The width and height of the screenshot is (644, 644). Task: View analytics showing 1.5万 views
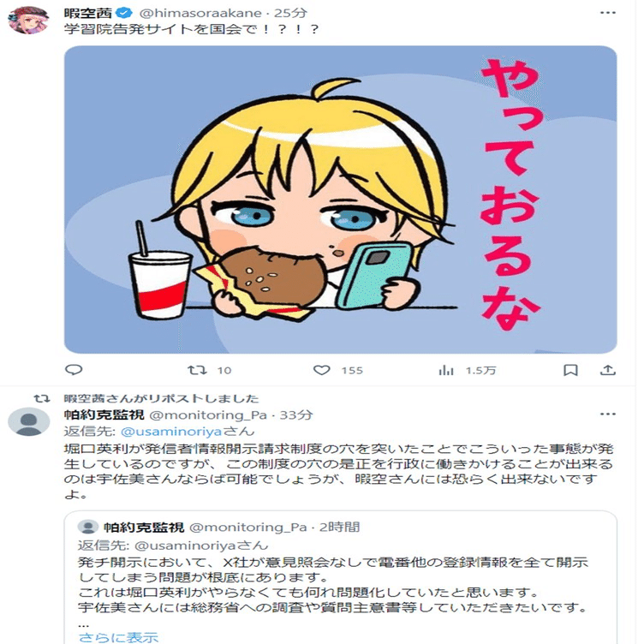(x=446, y=370)
